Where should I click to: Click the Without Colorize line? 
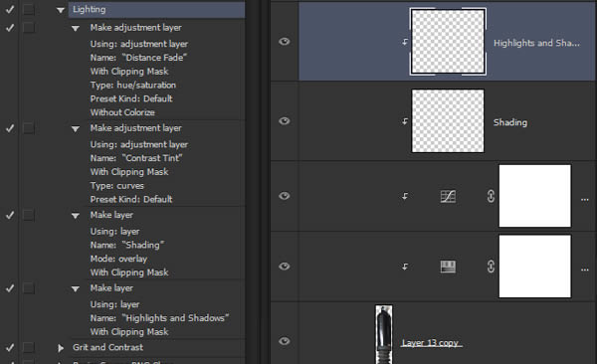tap(122, 112)
